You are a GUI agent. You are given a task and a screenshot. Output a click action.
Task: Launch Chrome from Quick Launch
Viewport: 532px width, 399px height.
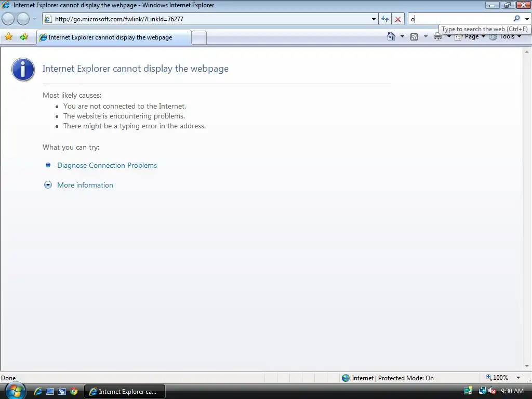pos(74,392)
